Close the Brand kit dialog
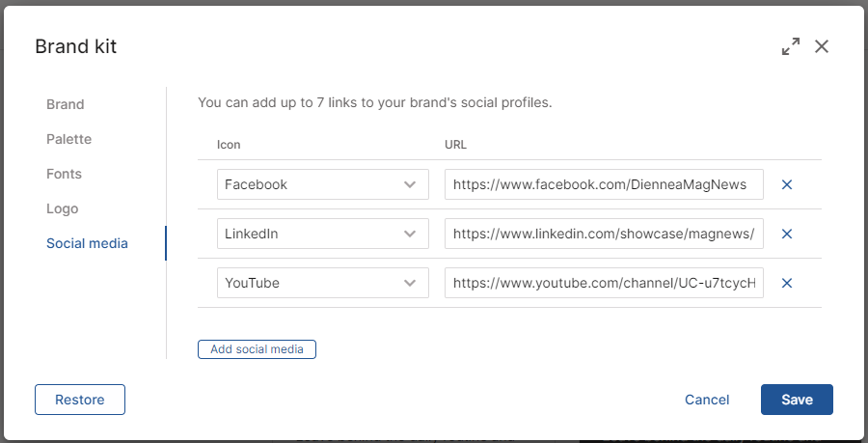 822,46
